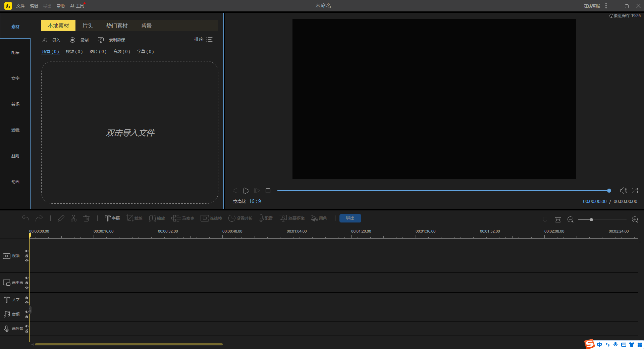This screenshot has height=349, width=644.
Task: Zoom in the timeline with the plus magnifier
Action: coord(635,219)
